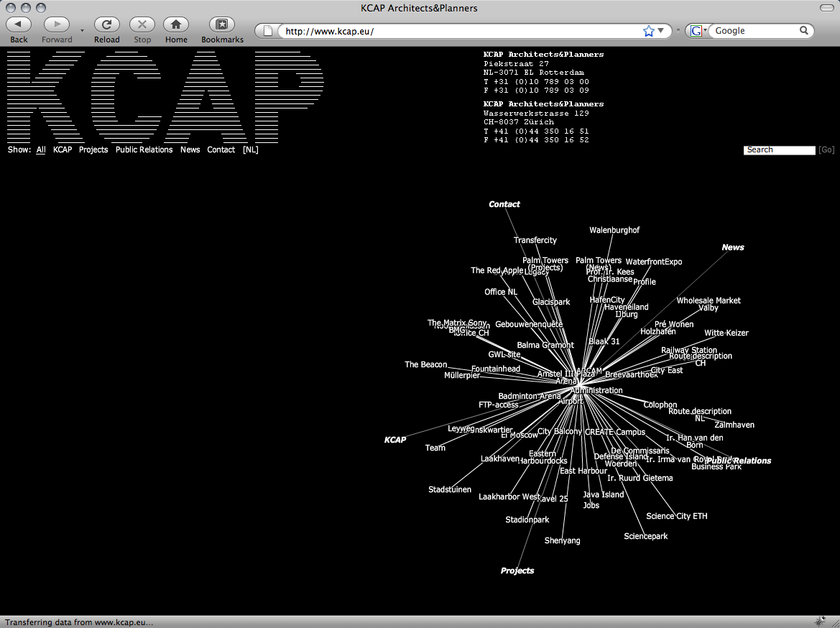Select the Stadstuinen project node

point(450,490)
